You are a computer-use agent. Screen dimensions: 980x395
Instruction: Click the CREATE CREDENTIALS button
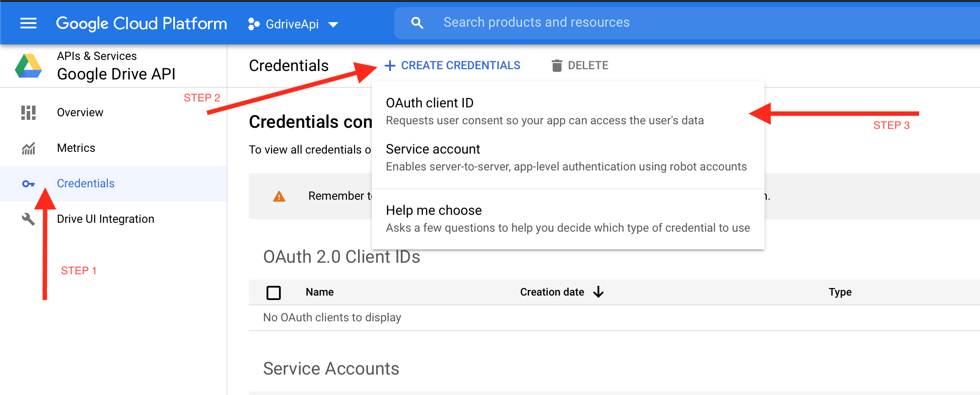tap(452, 65)
